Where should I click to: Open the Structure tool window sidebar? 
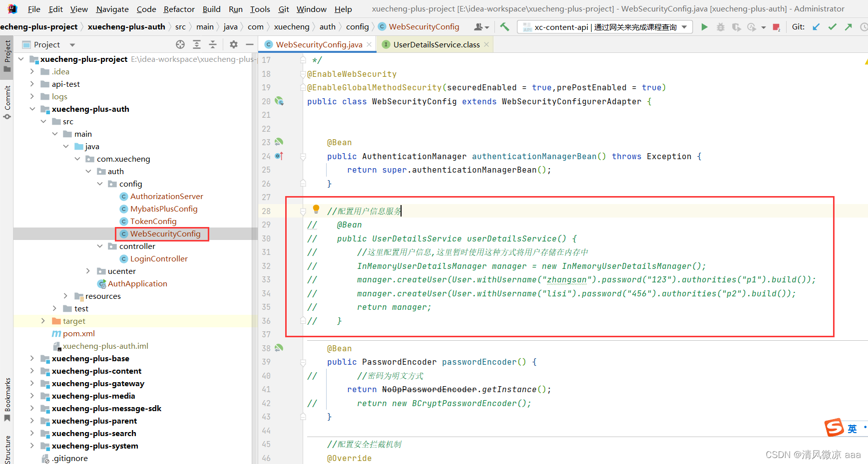click(7, 449)
